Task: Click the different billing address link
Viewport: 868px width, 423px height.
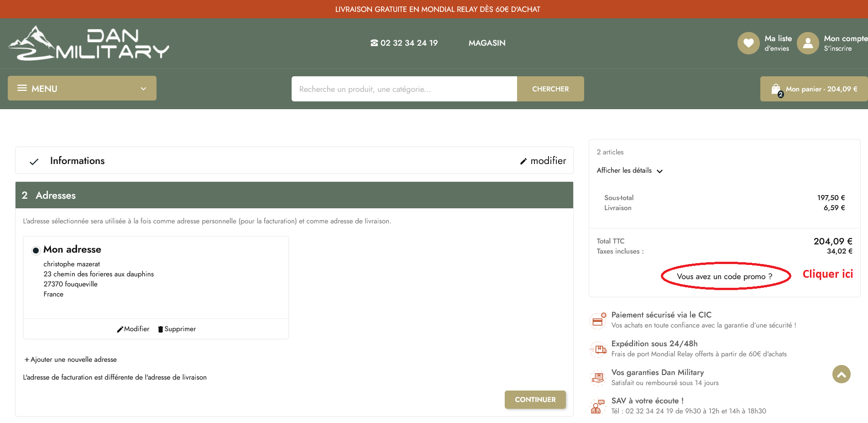Action: [x=115, y=377]
